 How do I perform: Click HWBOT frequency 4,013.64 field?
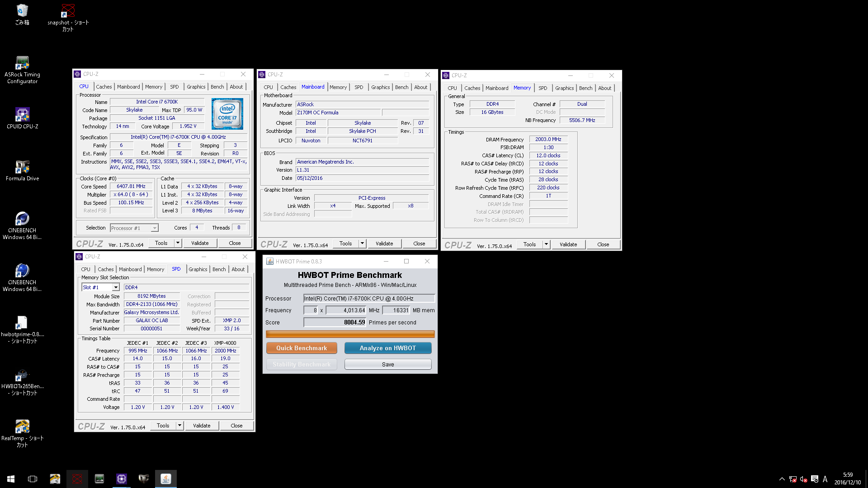[x=346, y=310]
